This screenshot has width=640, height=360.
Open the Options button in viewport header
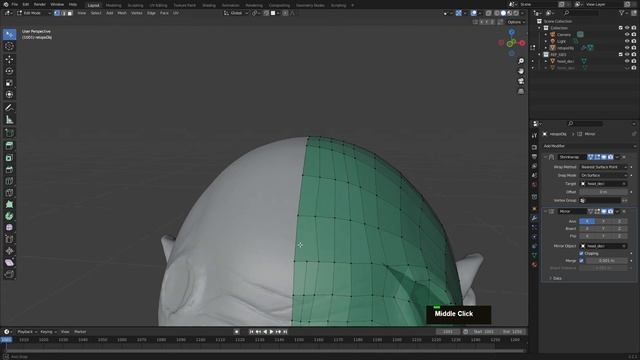(516, 22)
